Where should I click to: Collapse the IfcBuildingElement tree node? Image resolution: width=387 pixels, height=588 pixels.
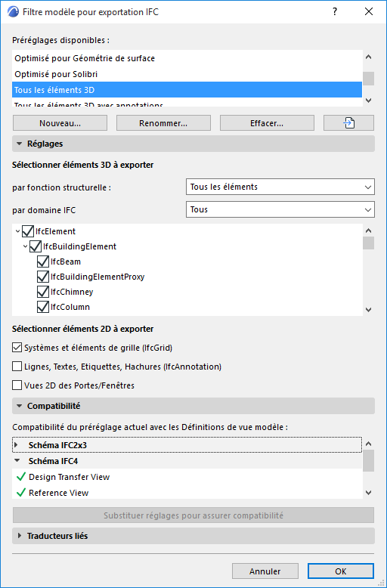point(25,246)
